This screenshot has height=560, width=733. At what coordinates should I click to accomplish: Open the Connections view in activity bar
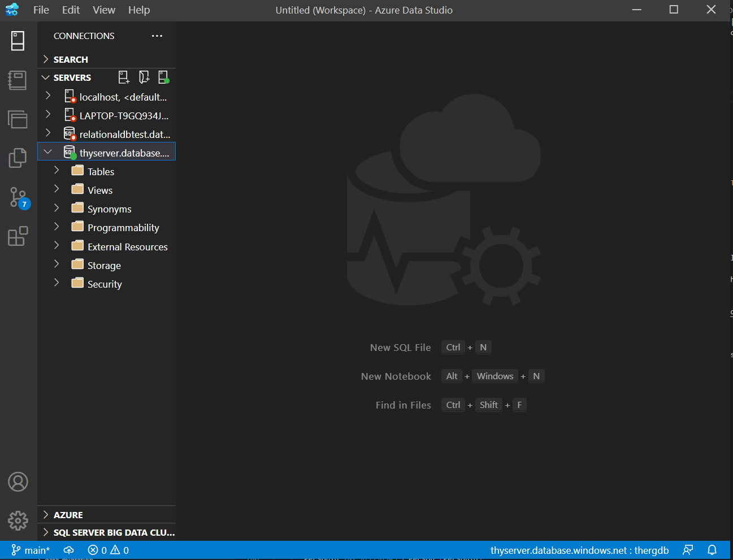[18, 41]
